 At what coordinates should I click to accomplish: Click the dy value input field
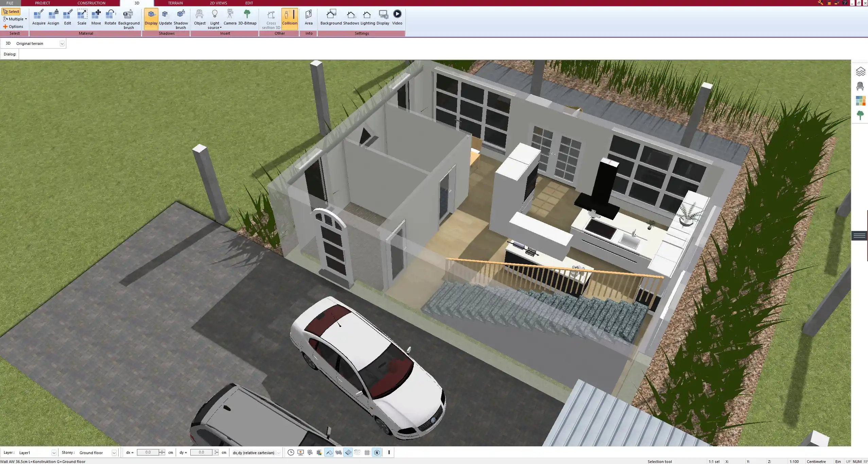click(201, 452)
